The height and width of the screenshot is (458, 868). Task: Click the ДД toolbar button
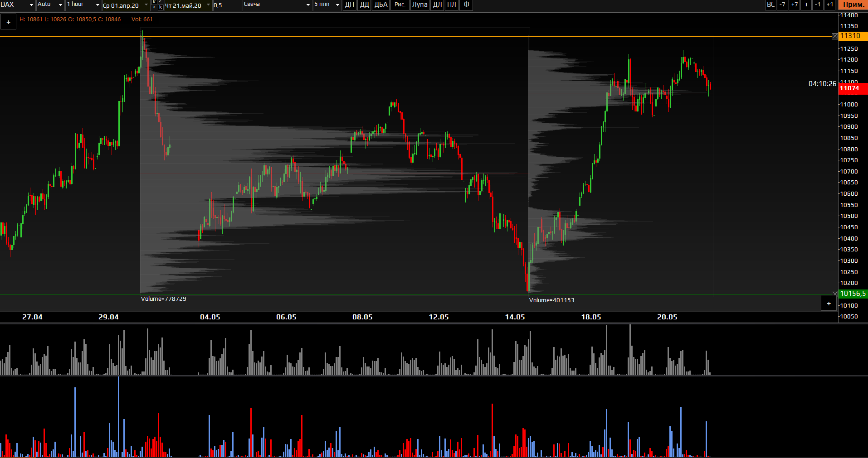(364, 5)
